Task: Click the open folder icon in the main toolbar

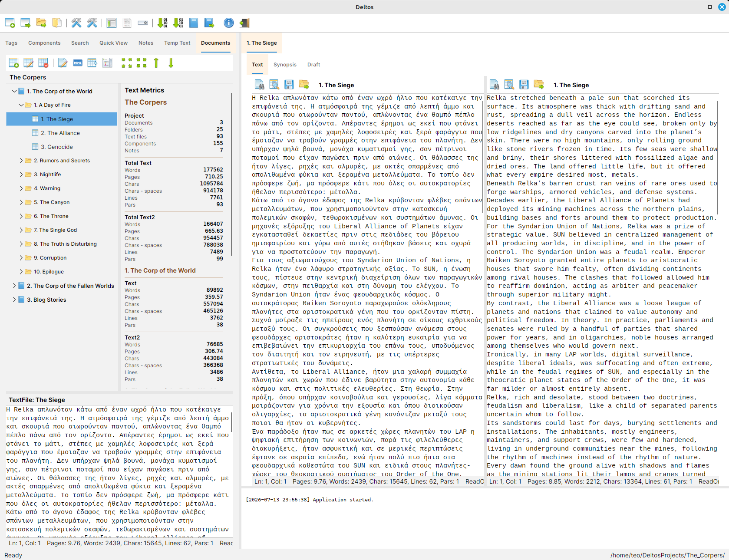Action: pos(41,23)
